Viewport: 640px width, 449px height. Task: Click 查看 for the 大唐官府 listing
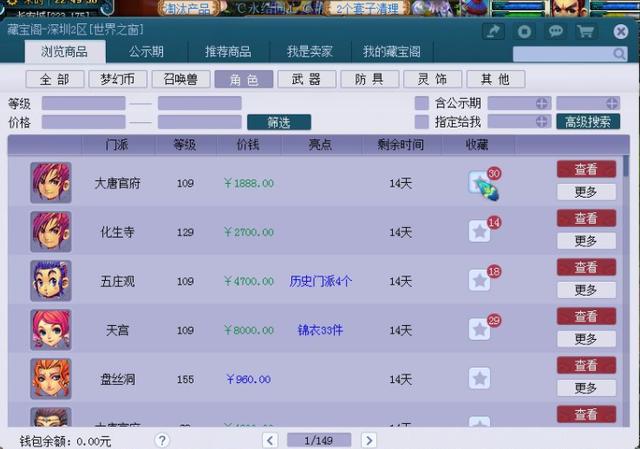tap(586, 169)
